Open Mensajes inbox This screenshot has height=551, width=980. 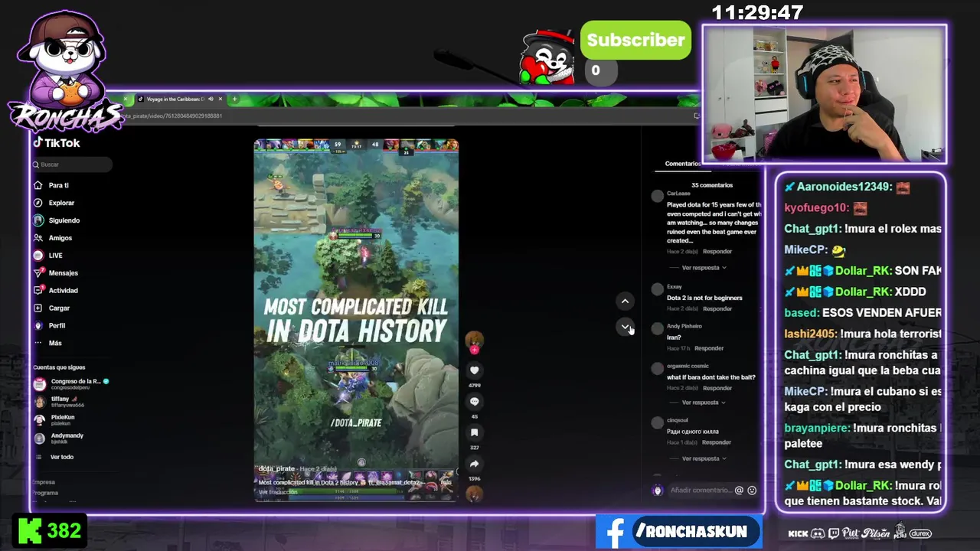coord(56,273)
